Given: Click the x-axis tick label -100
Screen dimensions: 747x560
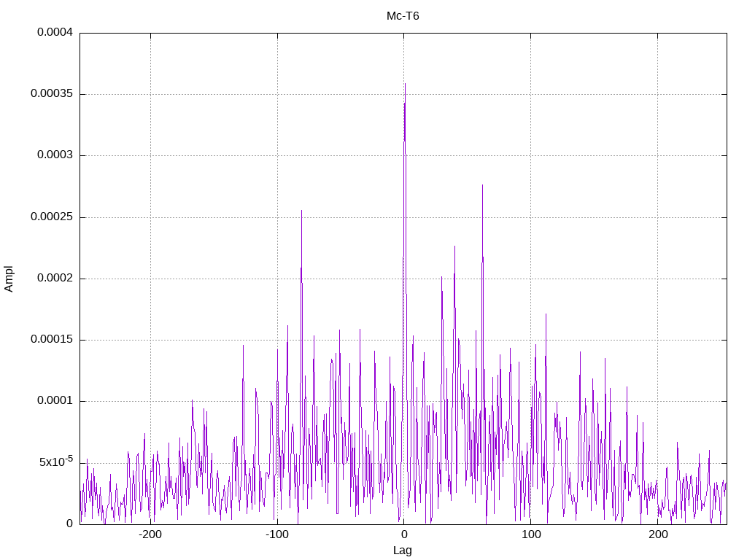Looking at the screenshot, I should click(x=277, y=534).
